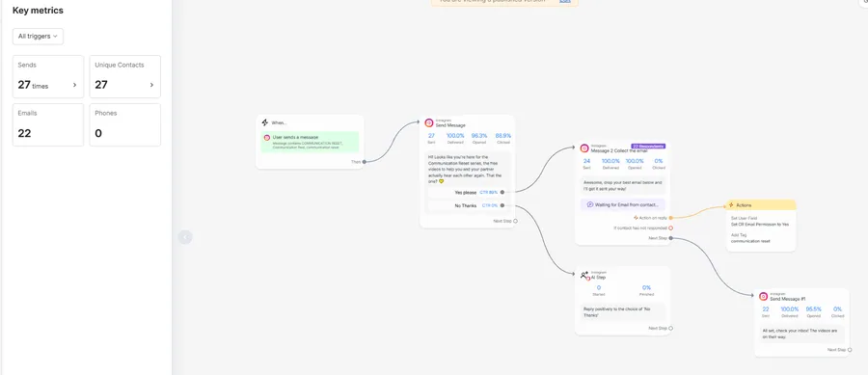Click the Yes please connector dot

[x=502, y=193]
